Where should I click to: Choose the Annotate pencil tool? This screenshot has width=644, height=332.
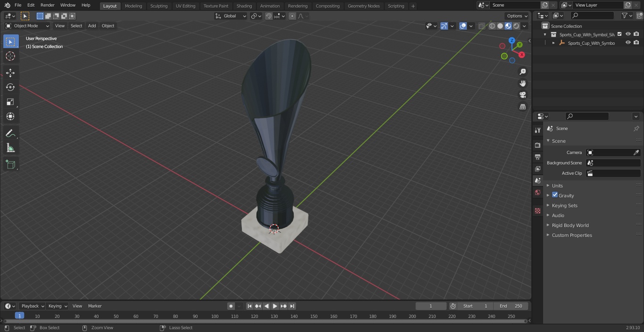pos(10,134)
